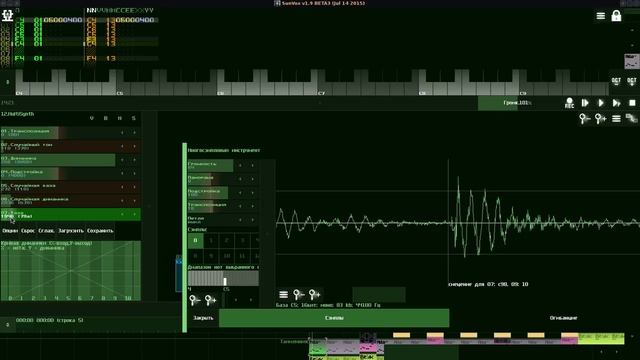Click the Сглаж. button
Viewport: 640px width, 360px height.
click(46, 231)
